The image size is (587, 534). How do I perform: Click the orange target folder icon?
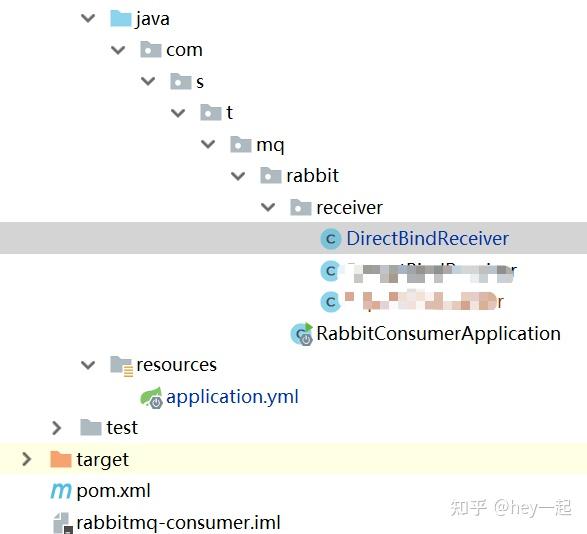click(x=61, y=459)
